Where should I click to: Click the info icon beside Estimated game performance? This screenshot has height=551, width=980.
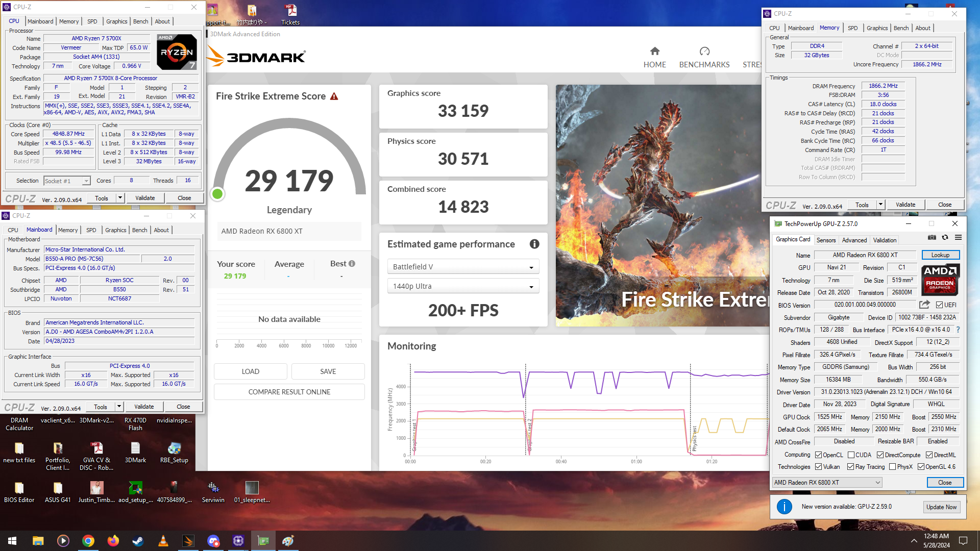tap(534, 244)
